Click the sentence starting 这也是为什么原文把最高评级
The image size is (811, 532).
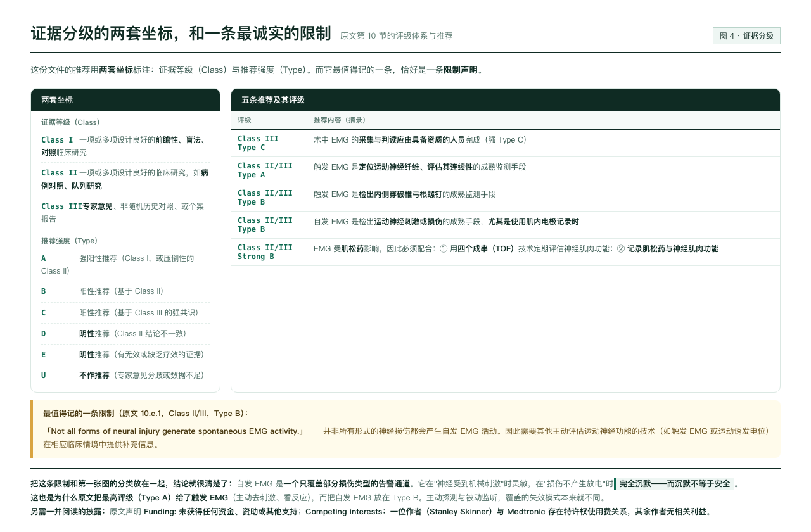(318, 498)
